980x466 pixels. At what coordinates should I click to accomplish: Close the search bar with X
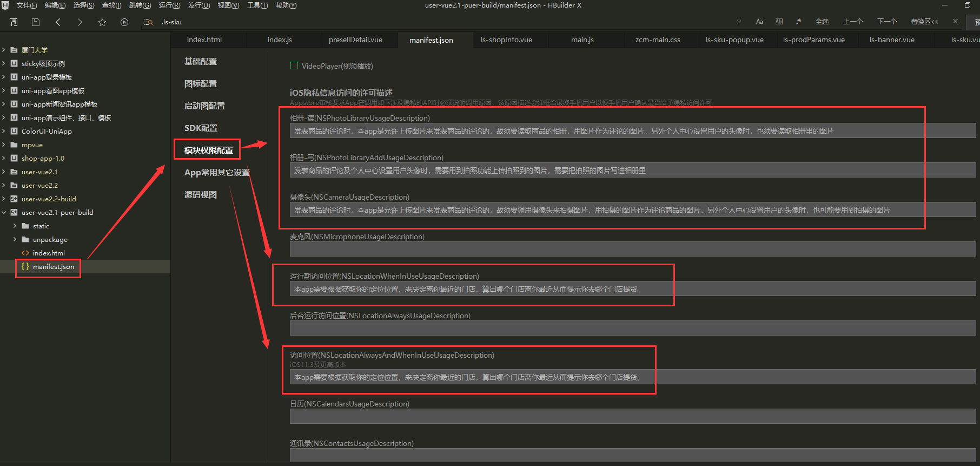pos(955,22)
